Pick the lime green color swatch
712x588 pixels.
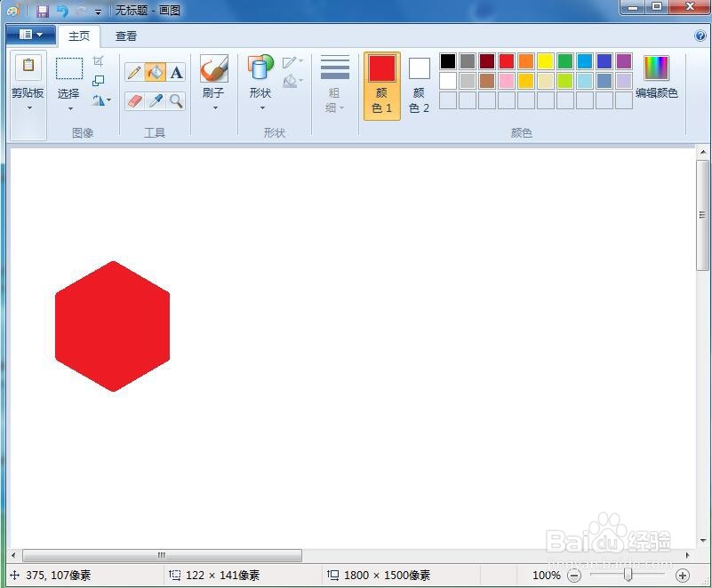click(x=564, y=81)
